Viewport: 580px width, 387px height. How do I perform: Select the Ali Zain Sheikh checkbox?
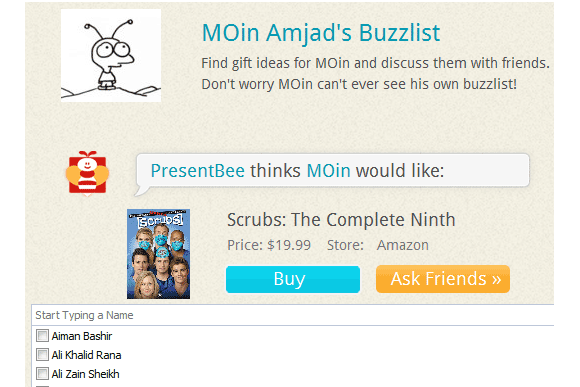point(42,373)
